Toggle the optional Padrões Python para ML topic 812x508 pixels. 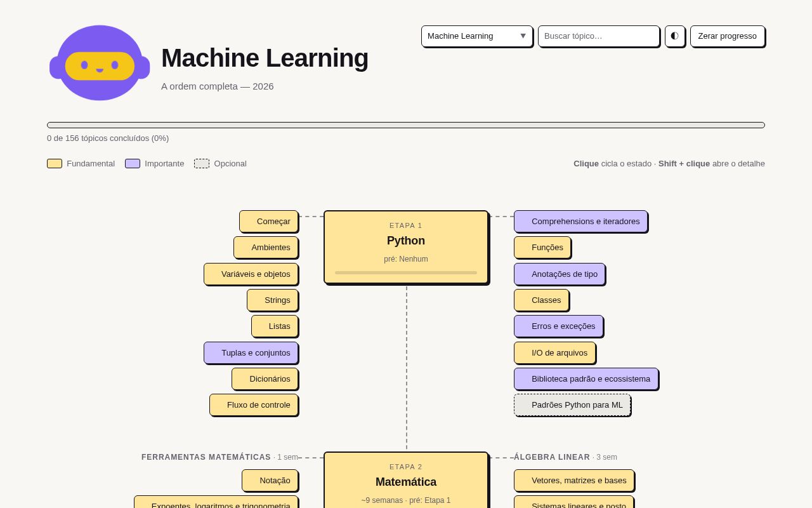point(572,404)
